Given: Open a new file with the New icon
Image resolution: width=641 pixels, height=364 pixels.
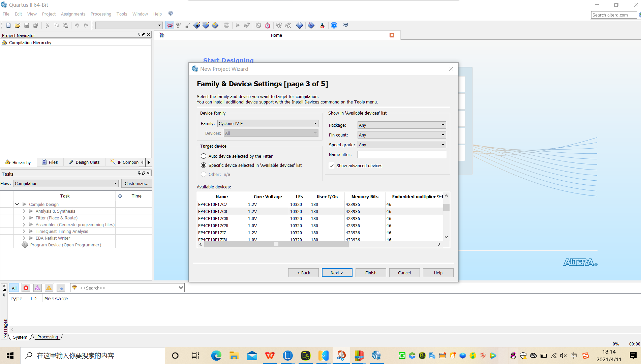Looking at the screenshot, I should (8, 25).
